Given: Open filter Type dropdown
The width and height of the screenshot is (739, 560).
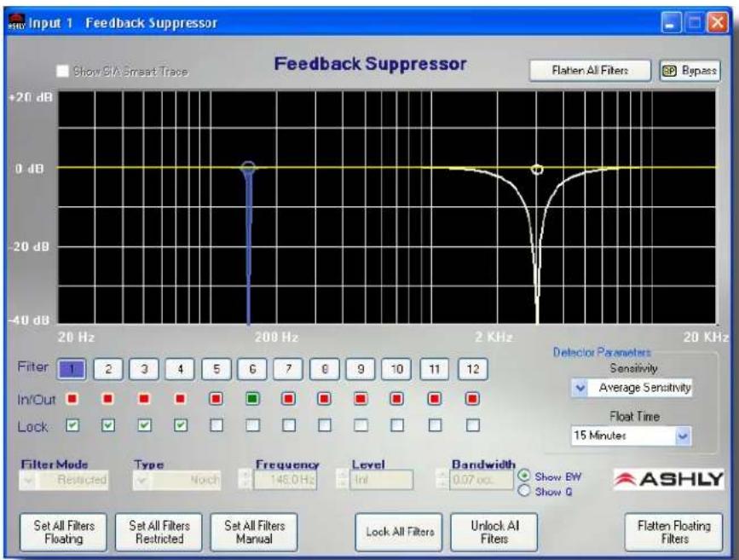Looking at the screenshot, I should tap(176, 480).
